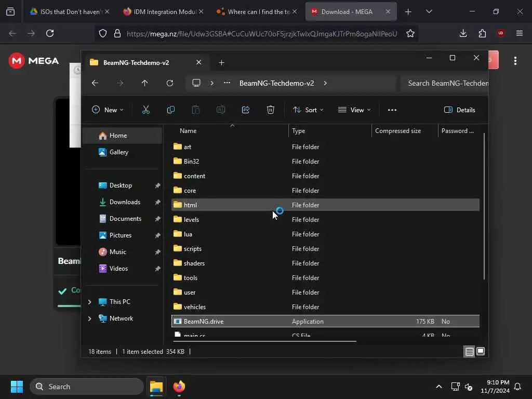Switch to large thumbnails view icon in status bar

click(481, 351)
